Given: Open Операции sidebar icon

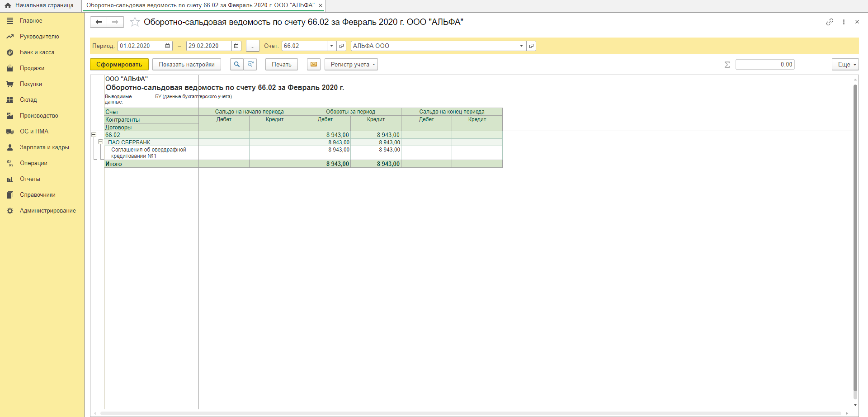Looking at the screenshot, I should coord(10,163).
